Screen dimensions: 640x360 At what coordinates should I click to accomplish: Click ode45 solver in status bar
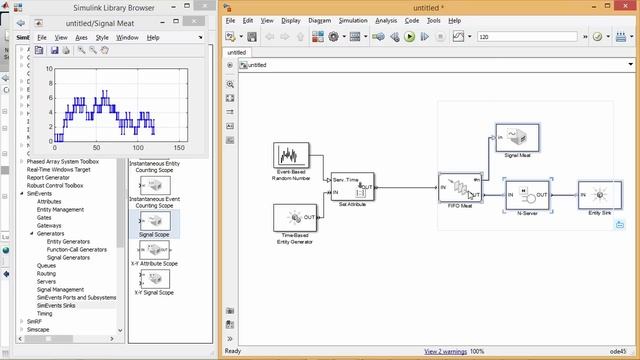(x=618, y=351)
